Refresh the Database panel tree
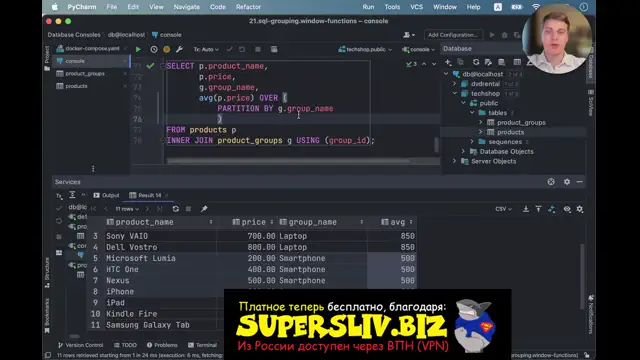The width and height of the screenshot is (640, 360). pos(476,62)
